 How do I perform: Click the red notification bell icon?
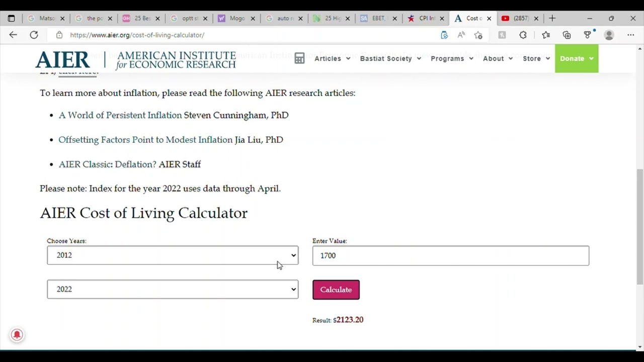click(17, 335)
